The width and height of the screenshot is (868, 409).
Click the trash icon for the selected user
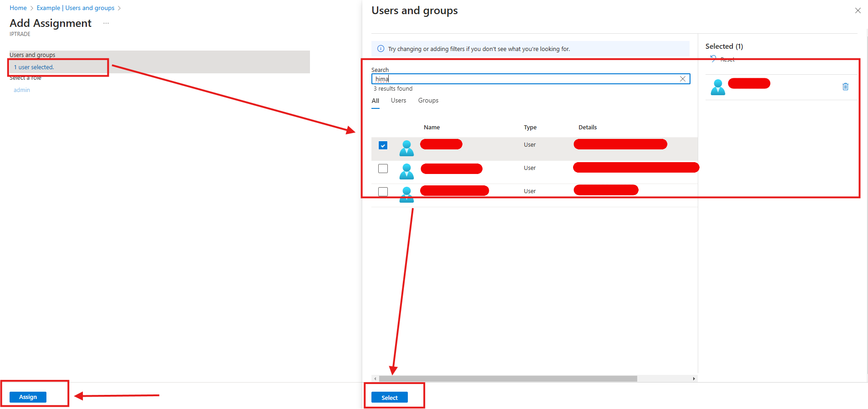point(845,87)
